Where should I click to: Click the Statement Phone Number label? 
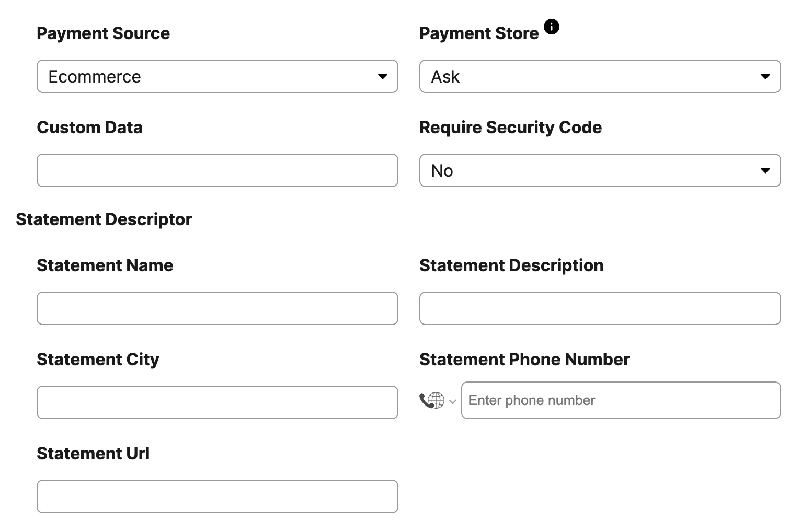click(x=524, y=360)
